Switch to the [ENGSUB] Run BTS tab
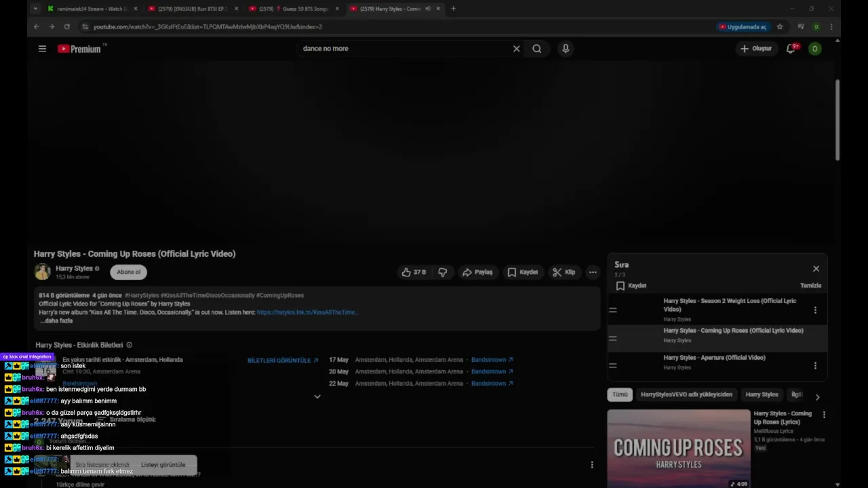The image size is (868, 488). tap(192, 9)
